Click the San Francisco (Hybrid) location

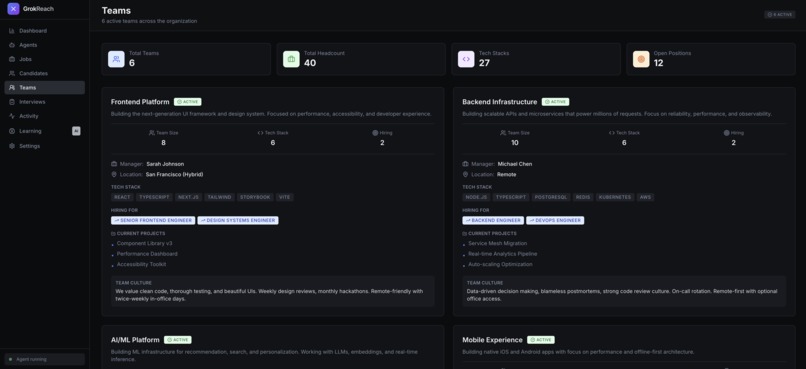pyautogui.click(x=174, y=175)
